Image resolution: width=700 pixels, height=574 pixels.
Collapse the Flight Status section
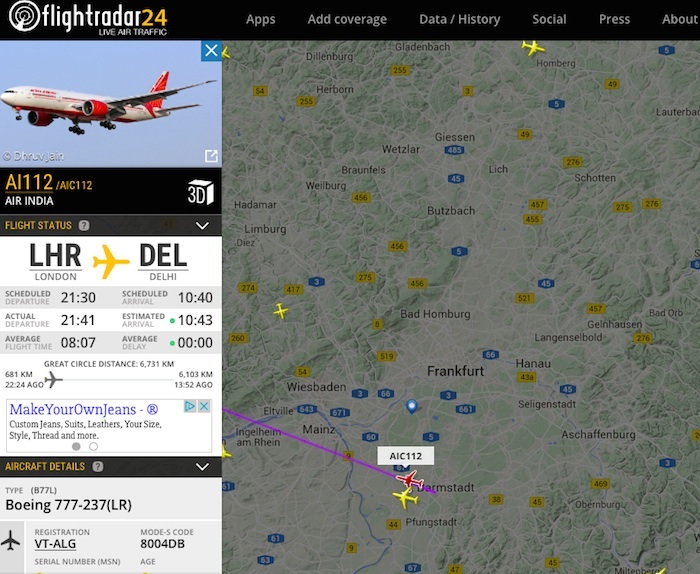point(202,225)
